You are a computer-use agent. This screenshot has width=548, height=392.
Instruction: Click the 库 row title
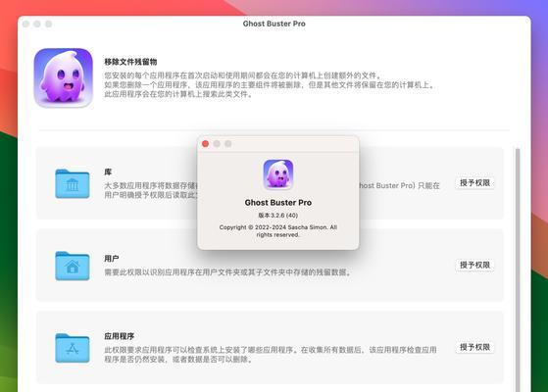pos(108,171)
